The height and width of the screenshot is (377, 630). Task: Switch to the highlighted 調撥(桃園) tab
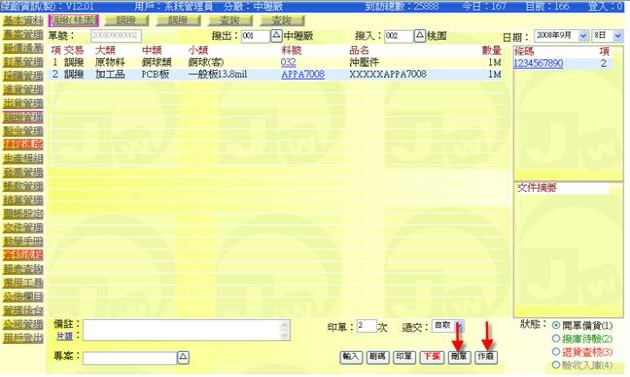coord(74,20)
